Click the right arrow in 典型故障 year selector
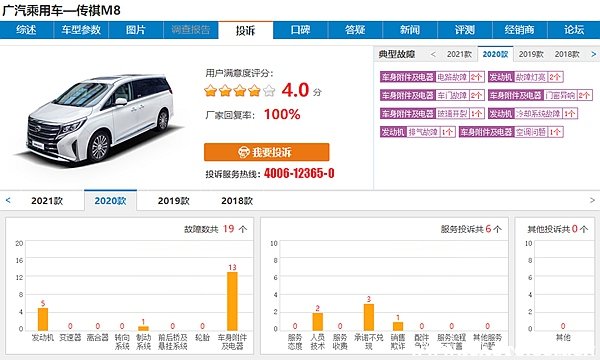The width and height of the screenshot is (600, 360). tap(593, 54)
